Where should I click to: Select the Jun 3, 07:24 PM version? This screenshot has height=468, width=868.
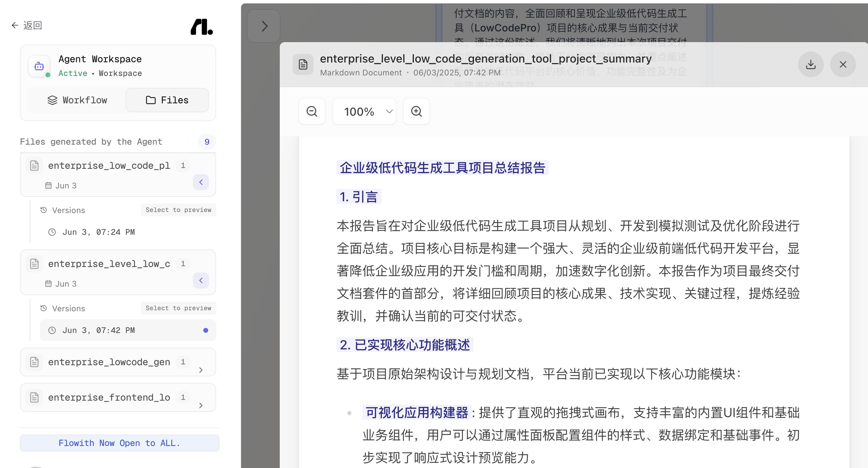(98, 232)
